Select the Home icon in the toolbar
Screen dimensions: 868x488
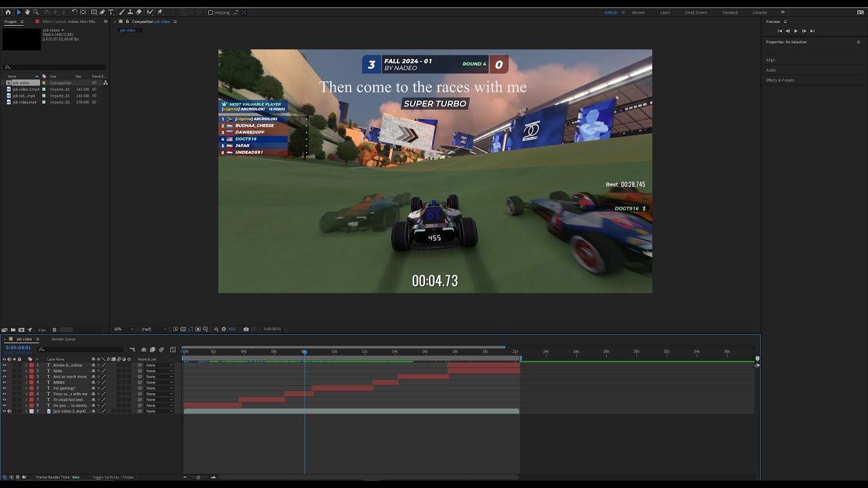(8, 12)
